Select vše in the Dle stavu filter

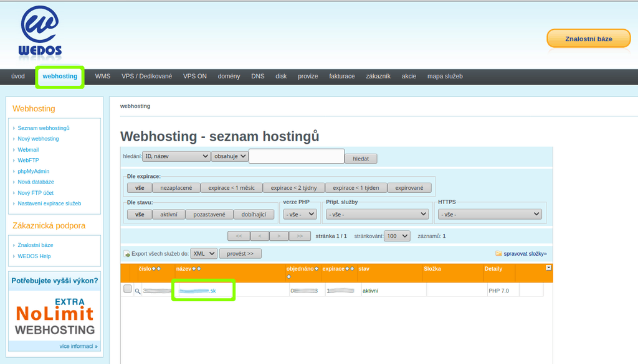pos(140,215)
